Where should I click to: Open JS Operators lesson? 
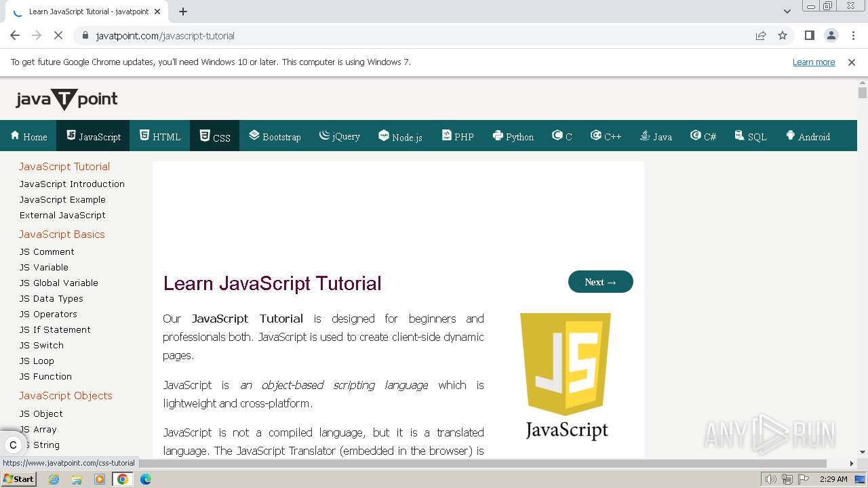coord(48,314)
